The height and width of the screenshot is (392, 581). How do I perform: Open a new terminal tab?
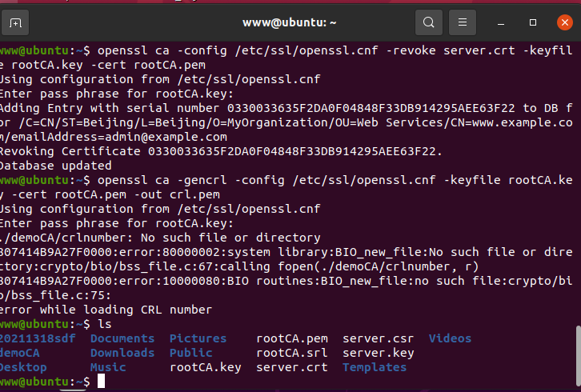[15, 22]
